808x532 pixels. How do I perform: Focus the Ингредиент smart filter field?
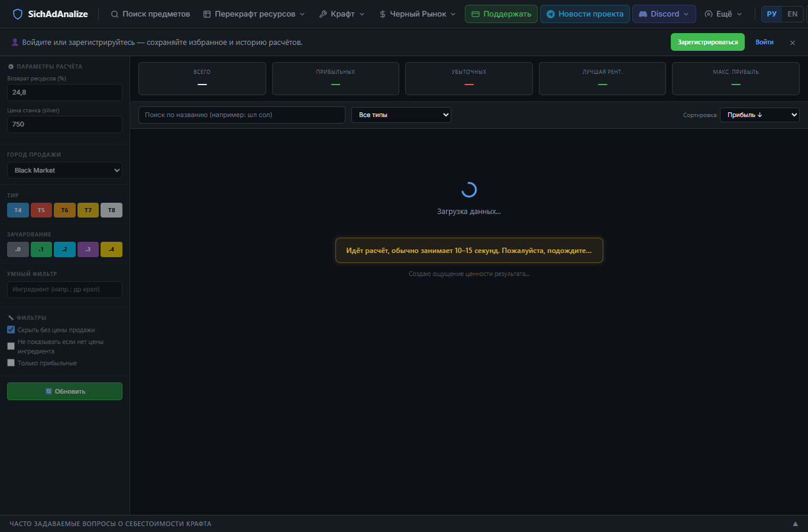(x=64, y=290)
